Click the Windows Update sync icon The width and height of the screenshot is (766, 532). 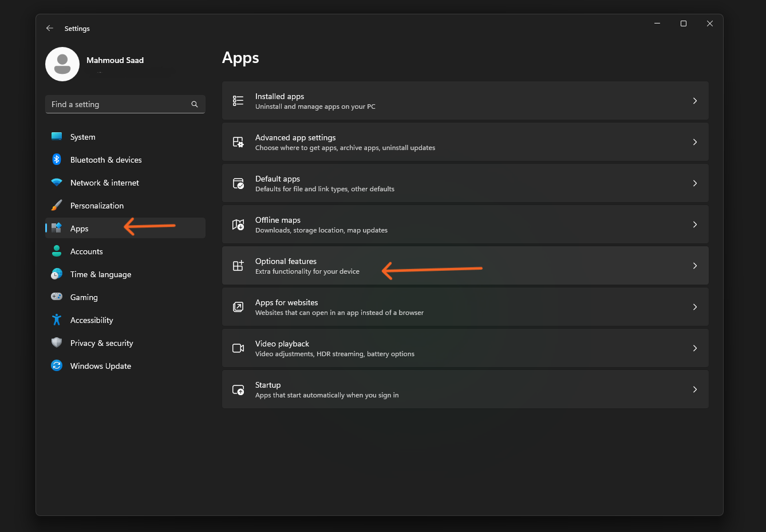pyautogui.click(x=57, y=366)
